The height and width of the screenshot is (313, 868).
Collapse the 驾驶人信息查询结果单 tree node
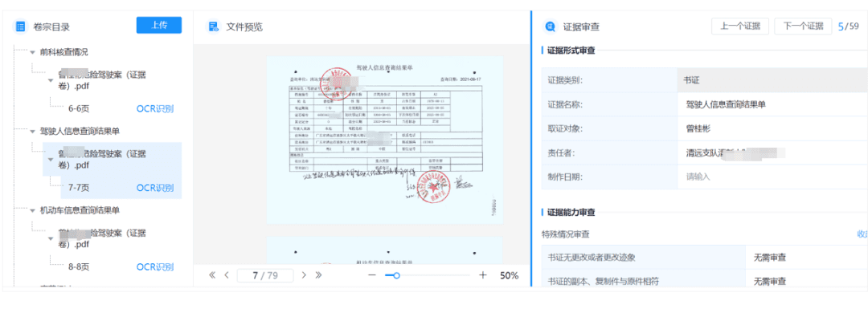tap(33, 132)
